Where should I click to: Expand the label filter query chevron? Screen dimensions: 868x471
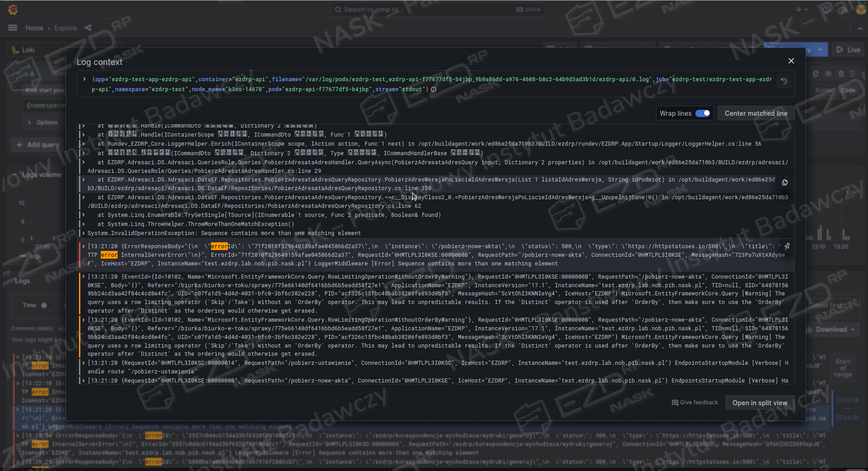coord(84,79)
